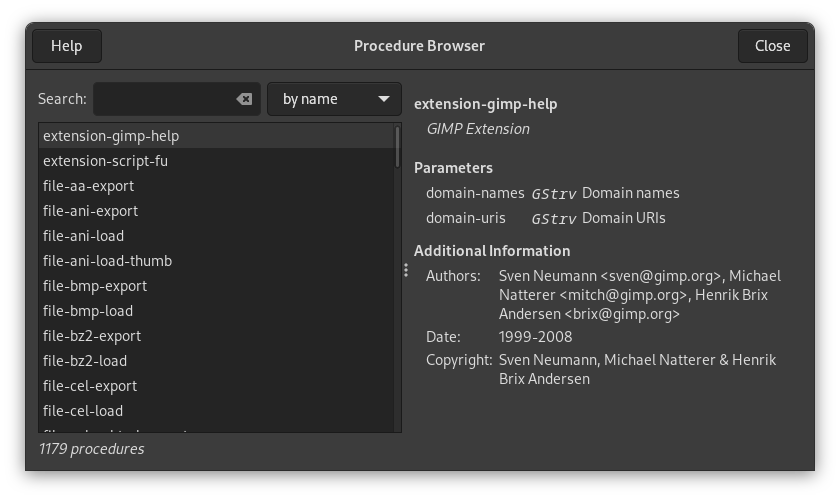Click the Close button
The image size is (840, 499).
point(772,46)
